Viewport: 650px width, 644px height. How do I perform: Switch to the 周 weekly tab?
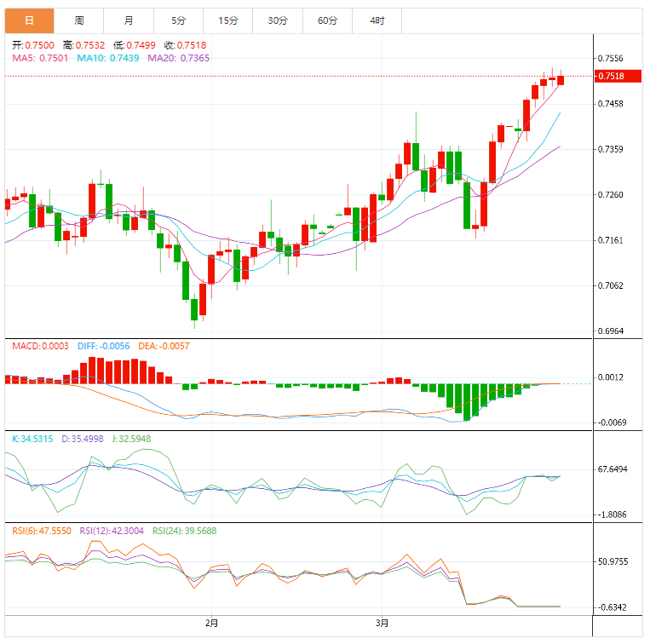pos(78,20)
